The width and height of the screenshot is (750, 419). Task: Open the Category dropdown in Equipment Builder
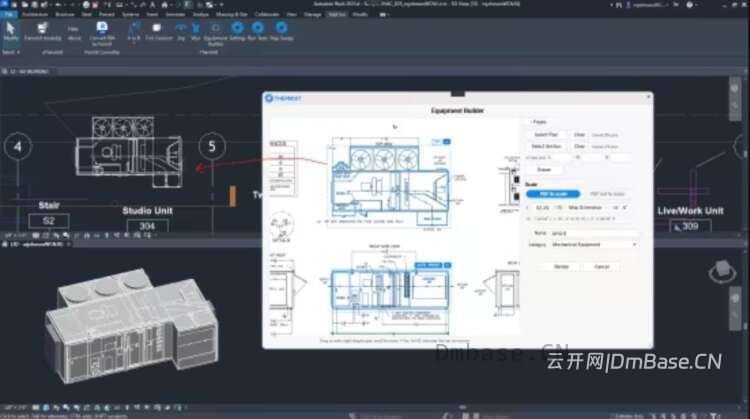595,244
